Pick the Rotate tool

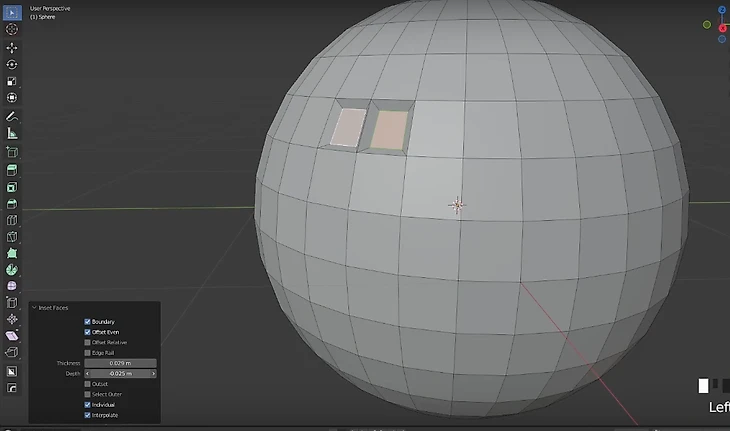click(x=12, y=64)
